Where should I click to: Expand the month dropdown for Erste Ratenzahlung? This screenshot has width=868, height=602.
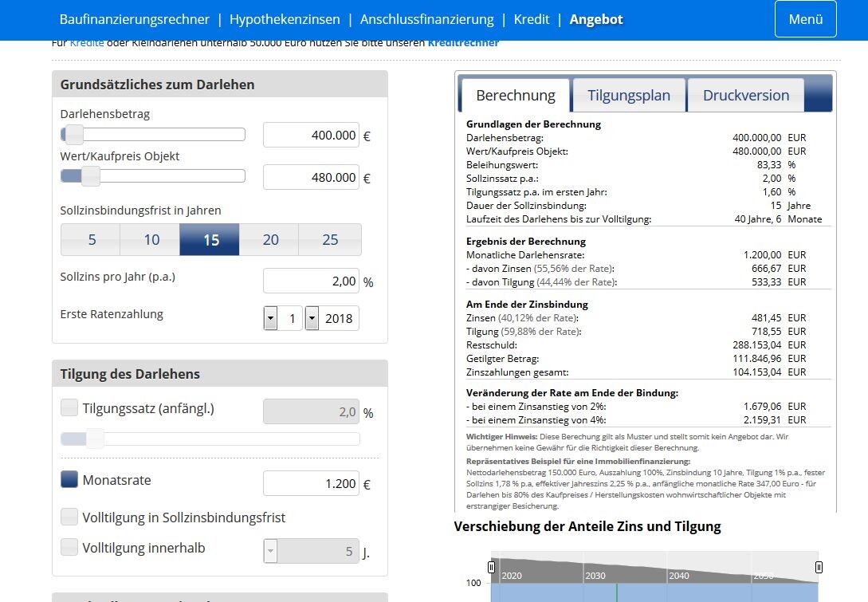click(x=271, y=319)
